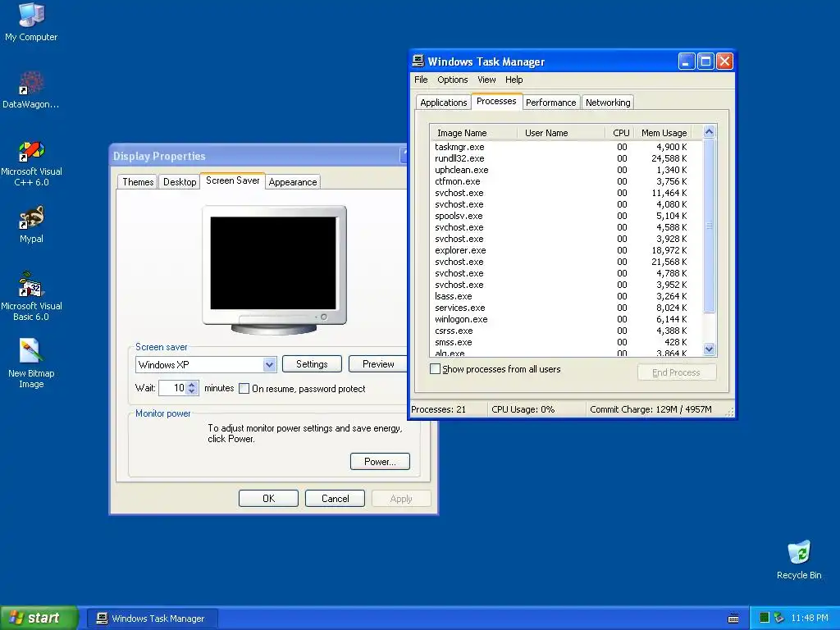Switch to Appearance tab in Display Properties
Image resolution: width=840 pixels, height=630 pixels.
293,182
